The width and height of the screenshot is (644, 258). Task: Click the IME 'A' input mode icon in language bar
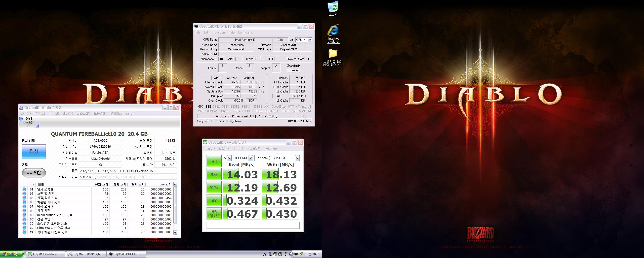(265, 254)
